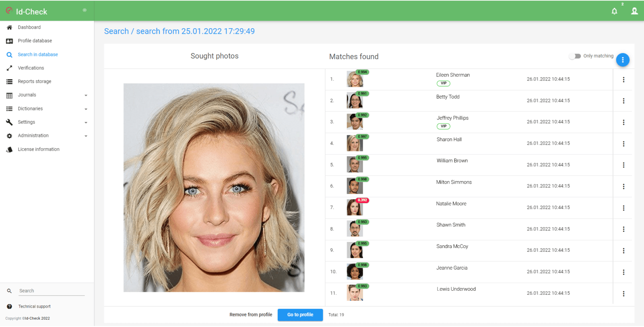Click the user account icon
Screen dimensions: 644x327
pyautogui.click(x=634, y=11)
